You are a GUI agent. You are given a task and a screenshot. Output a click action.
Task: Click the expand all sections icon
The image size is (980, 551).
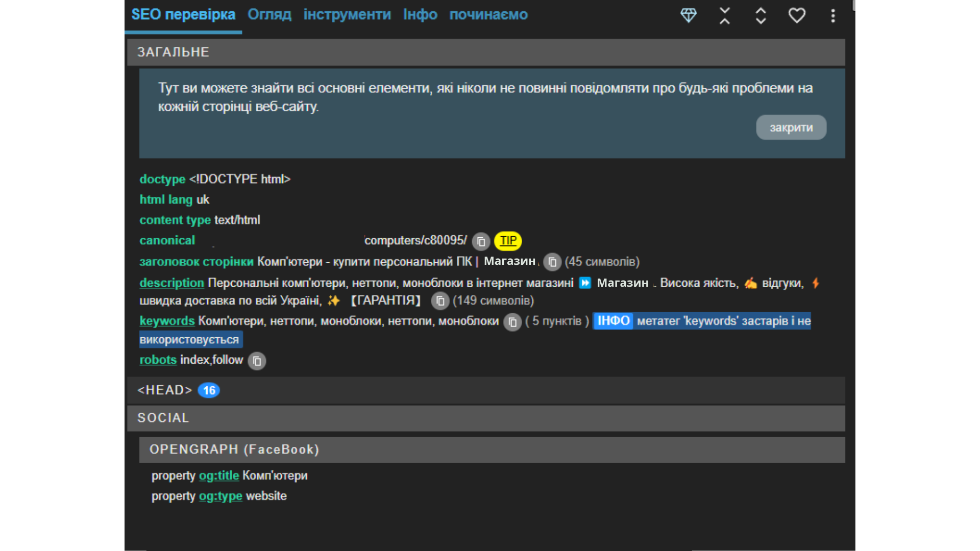(x=761, y=15)
